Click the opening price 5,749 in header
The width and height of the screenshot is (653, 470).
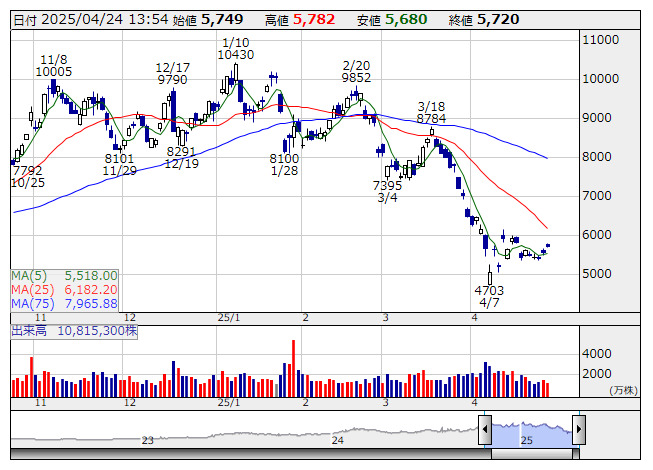[x=222, y=20]
